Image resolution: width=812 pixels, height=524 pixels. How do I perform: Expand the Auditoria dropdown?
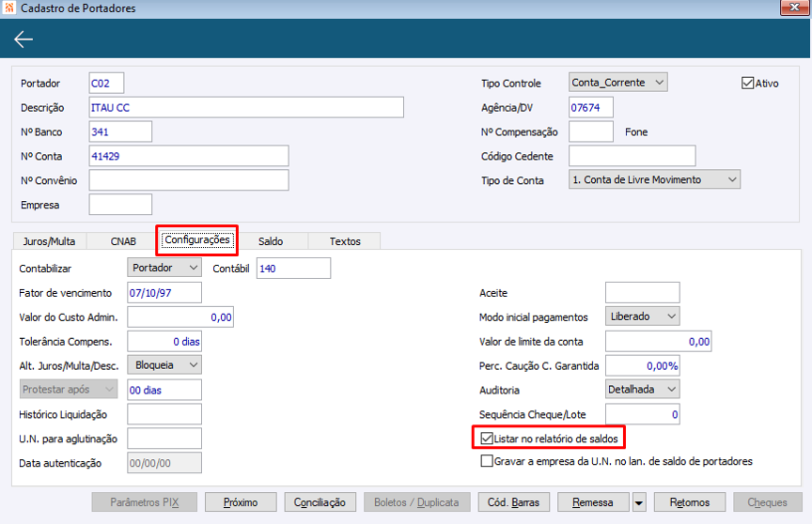642,389
